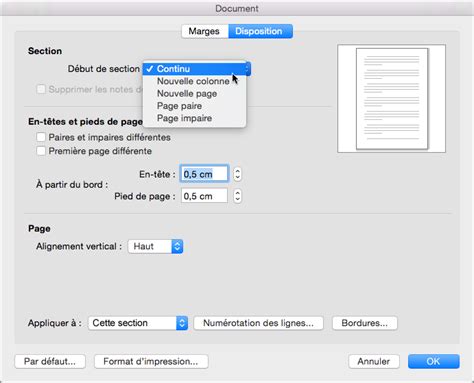Open Numérotation des lignes options
Screen dimensions: 474x383
(x=258, y=323)
